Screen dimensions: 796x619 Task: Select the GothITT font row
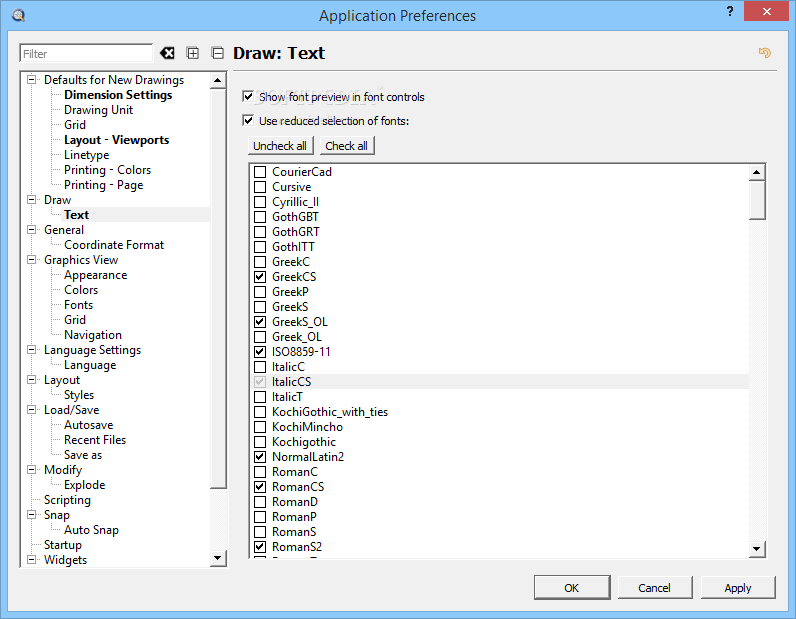point(500,247)
